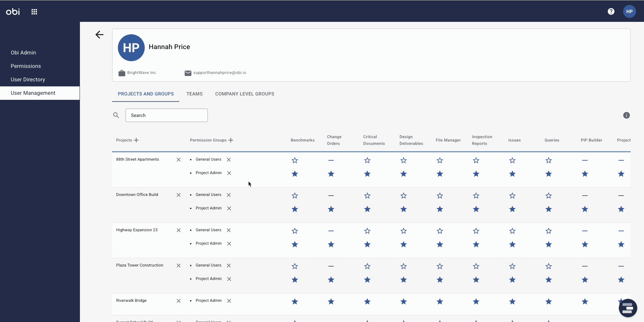Remove the Downtown Office Build project

(x=179, y=195)
